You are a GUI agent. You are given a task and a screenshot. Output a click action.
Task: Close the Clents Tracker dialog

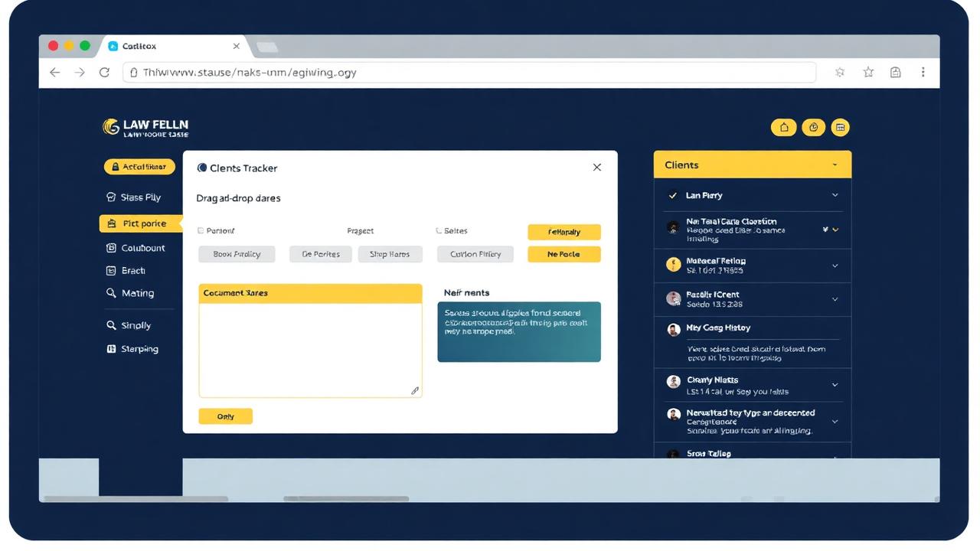(597, 167)
